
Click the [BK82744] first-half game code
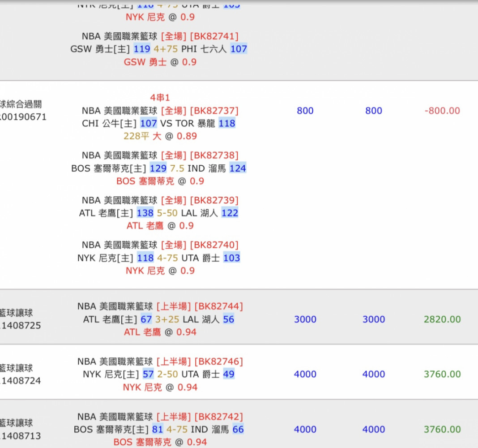[218, 306]
